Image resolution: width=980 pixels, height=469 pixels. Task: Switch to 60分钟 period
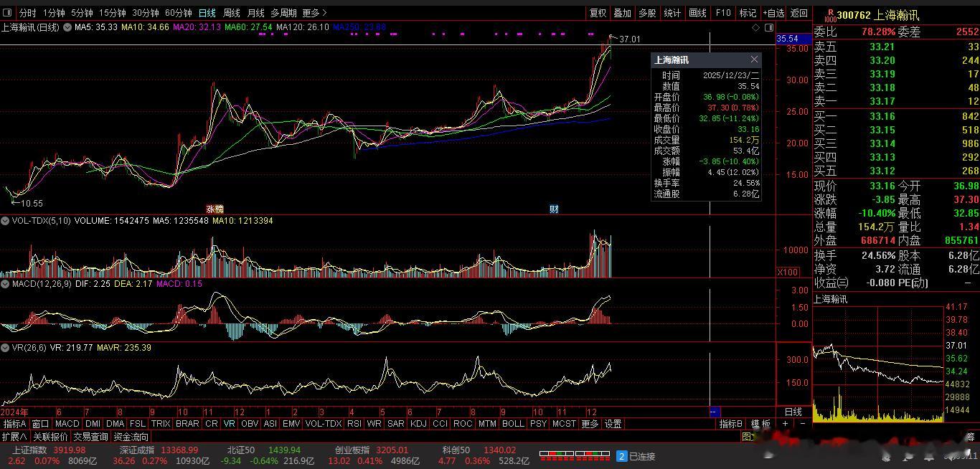tap(179, 13)
